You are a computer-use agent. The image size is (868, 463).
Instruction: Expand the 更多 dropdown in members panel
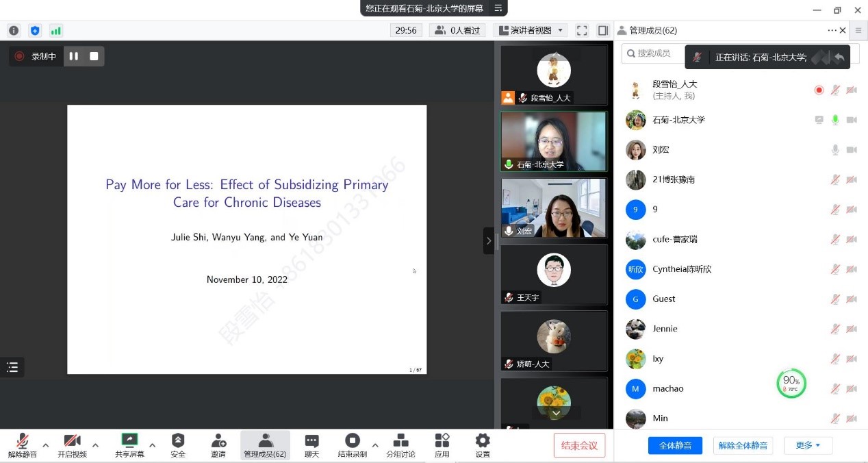tap(808, 445)
